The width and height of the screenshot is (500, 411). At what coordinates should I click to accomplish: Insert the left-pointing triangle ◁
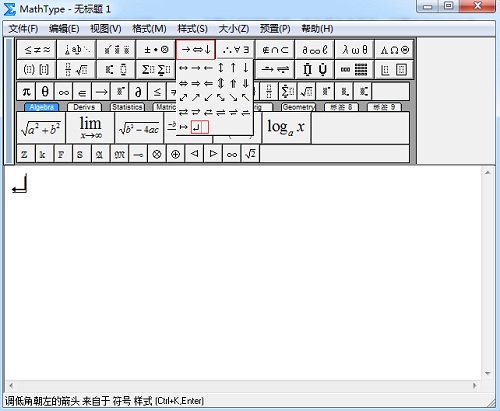[x=194, y=154]
